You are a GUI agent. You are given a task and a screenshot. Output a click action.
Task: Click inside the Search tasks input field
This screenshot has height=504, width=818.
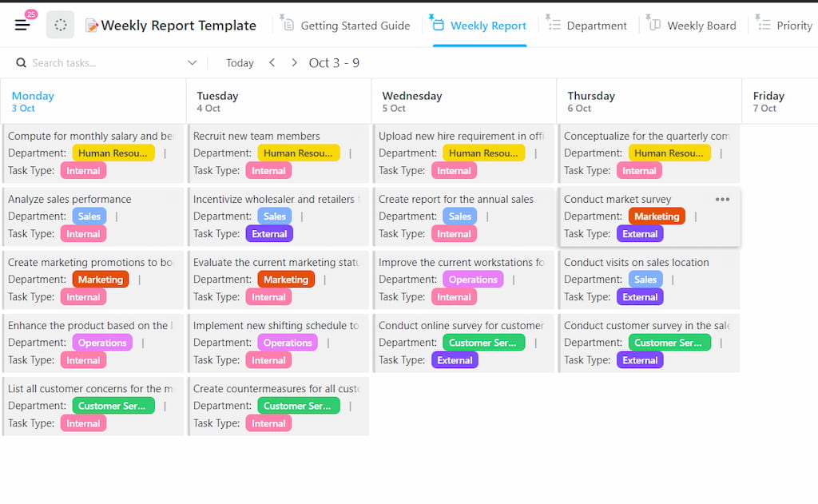(x=88, y=62)
